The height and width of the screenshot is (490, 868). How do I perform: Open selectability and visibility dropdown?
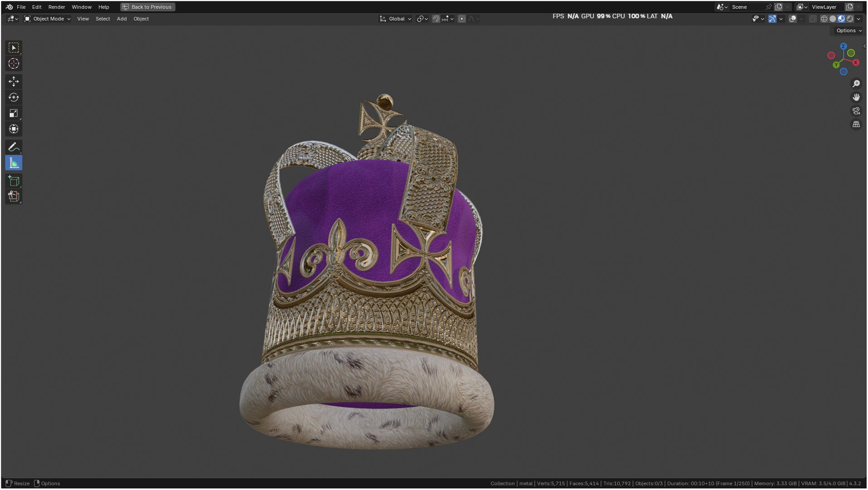click(758, 19)
